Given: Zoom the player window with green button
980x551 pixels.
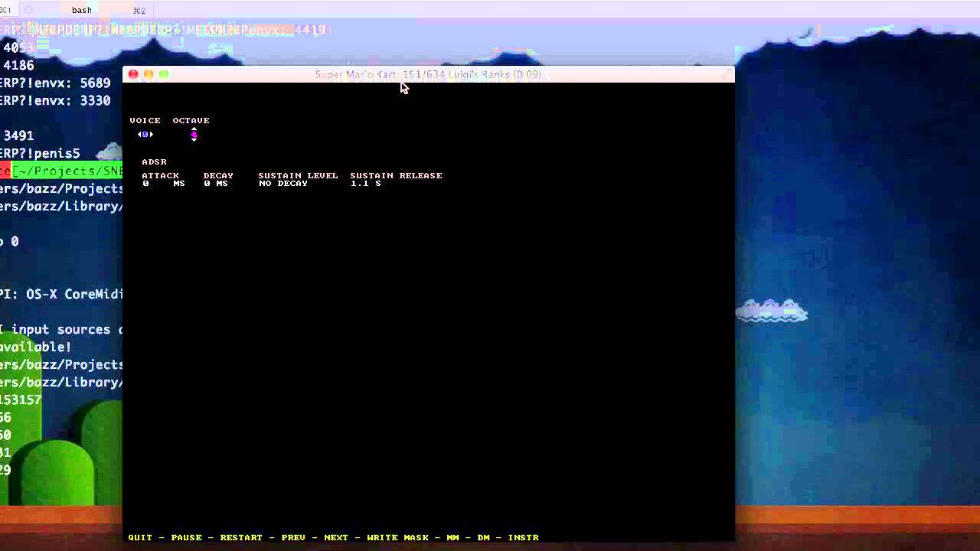Looking at the screenshot, I should [164, 74].
